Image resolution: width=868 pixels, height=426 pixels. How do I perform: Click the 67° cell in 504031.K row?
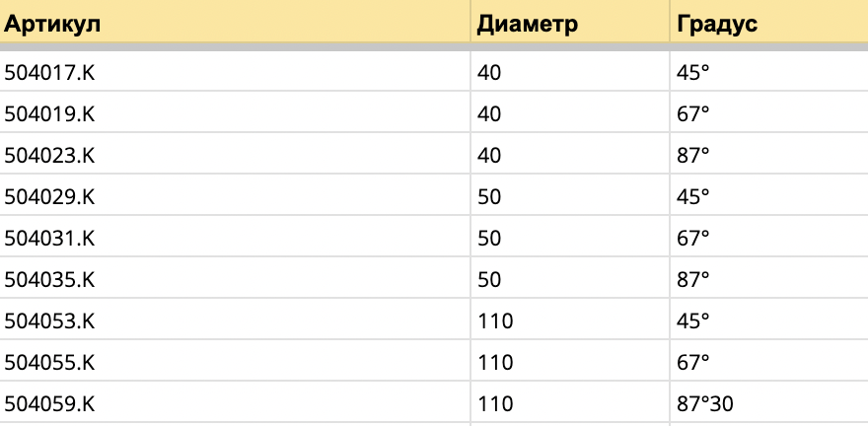(692, 238)
